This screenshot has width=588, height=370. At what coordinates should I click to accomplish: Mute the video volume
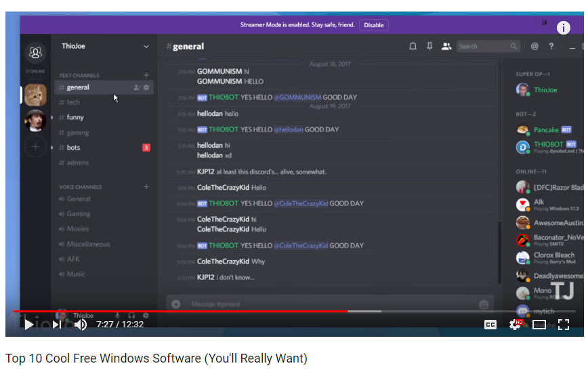pyautogui.click(x=80, y=325)
